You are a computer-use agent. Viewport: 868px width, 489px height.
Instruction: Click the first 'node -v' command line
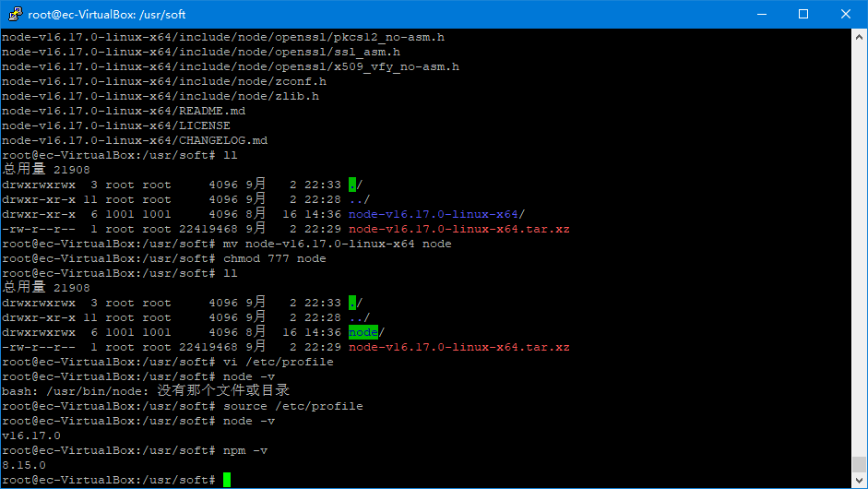(x=249, y=376)
